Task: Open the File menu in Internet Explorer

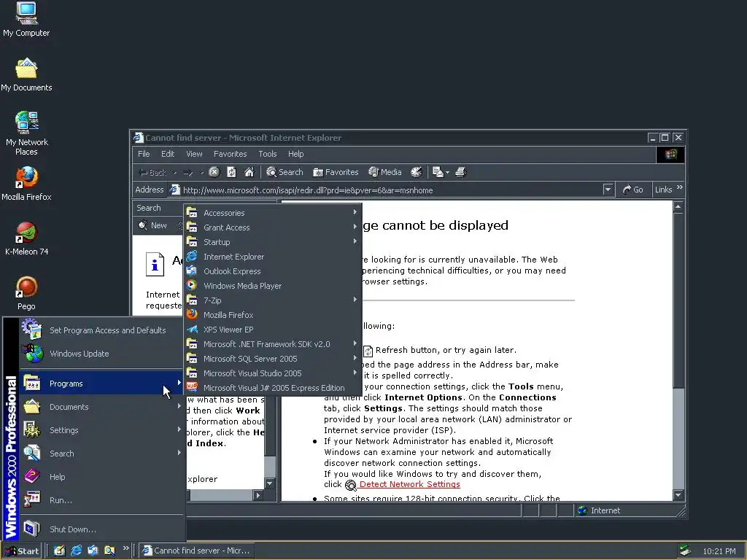Action: click(x=144, y=154)
